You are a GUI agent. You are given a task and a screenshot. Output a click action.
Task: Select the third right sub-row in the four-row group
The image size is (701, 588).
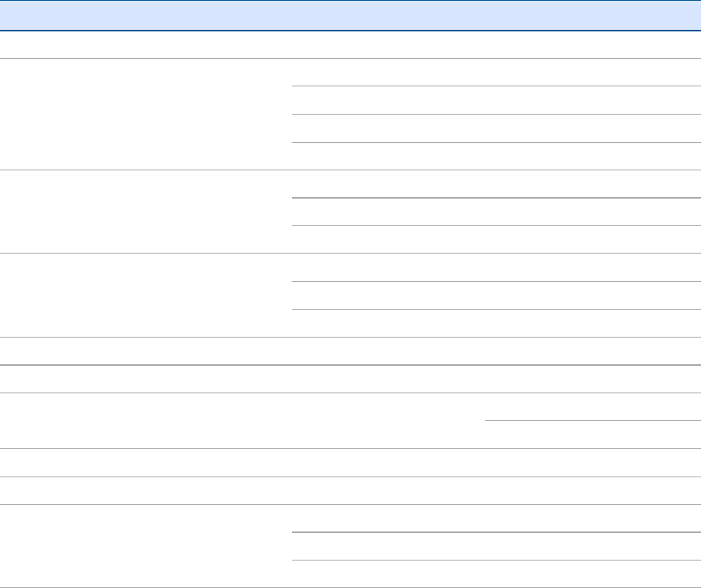[x=495, y=129]
